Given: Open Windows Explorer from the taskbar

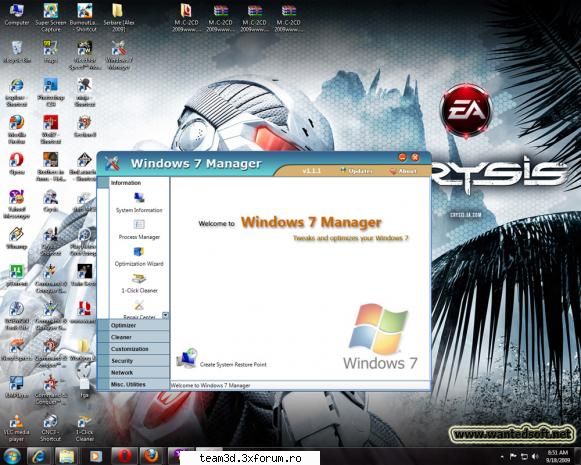Looking at the screenshot, I should [x=67, y=456].
